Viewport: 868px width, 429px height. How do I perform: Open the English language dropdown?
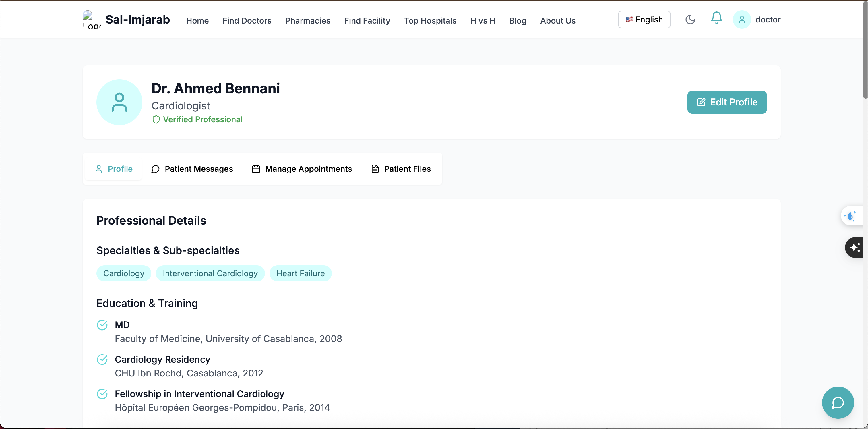pos(644,20)
